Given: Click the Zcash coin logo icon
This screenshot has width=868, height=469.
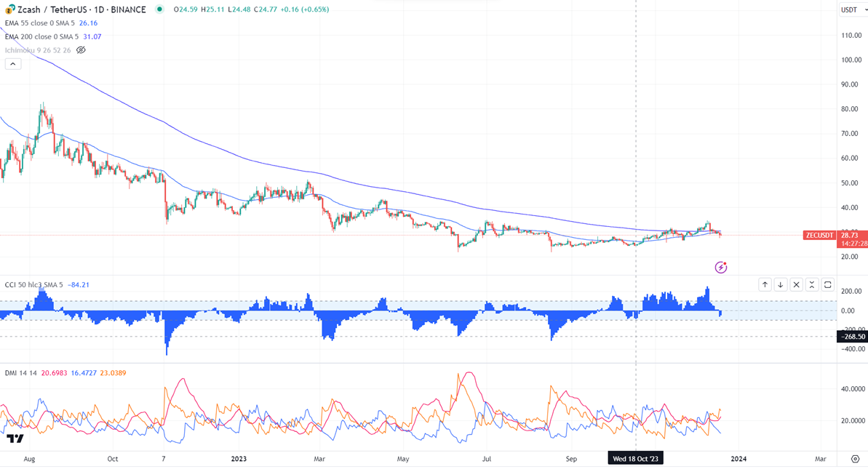Looking at the screenshot, I should point(10,9).
